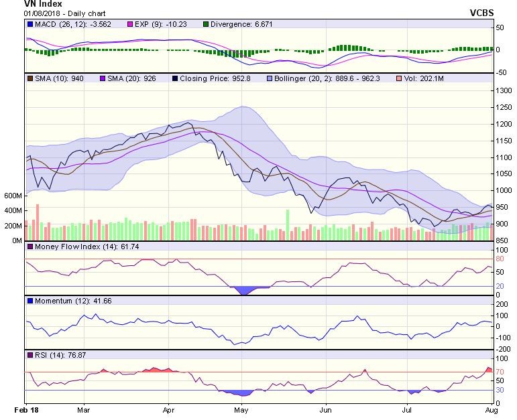Click the purple SMA (20) legend swatch
This screenshot has width=517, height=420.
[x=102, y=78]
